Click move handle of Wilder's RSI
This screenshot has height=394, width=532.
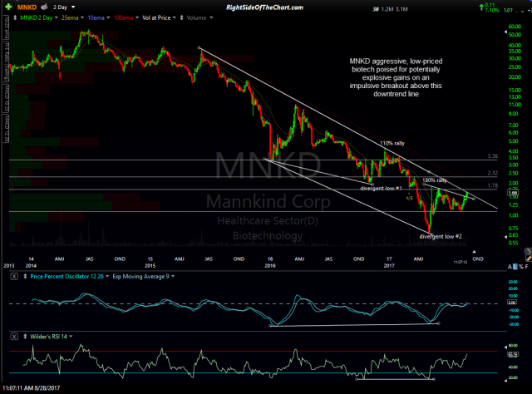pyautogui.click(x=25, y=337)
